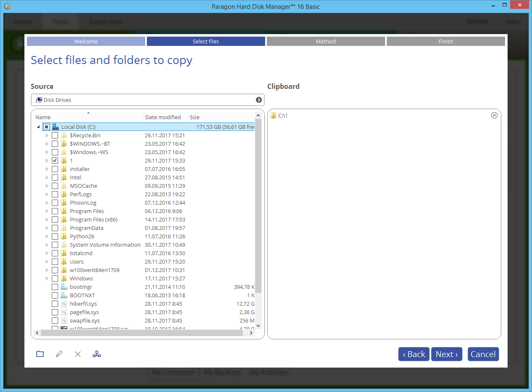The image size is (532, 392).
Task: Click the bootmgr file icon
Action: coord(64,287)
